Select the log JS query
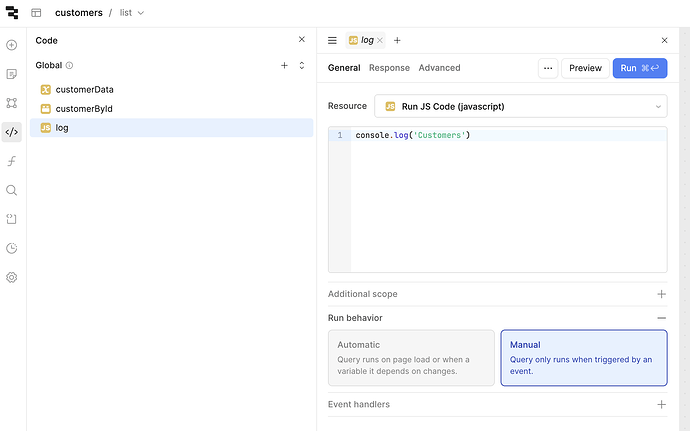 172,128
